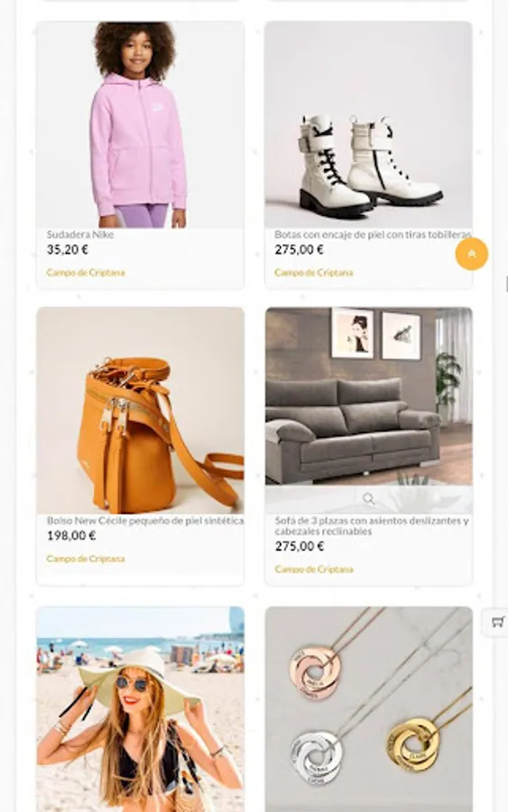This screenshot has width=508, height=812.
Task: Click the orange scroll-to-top arrow button
Action: [471, 254]
